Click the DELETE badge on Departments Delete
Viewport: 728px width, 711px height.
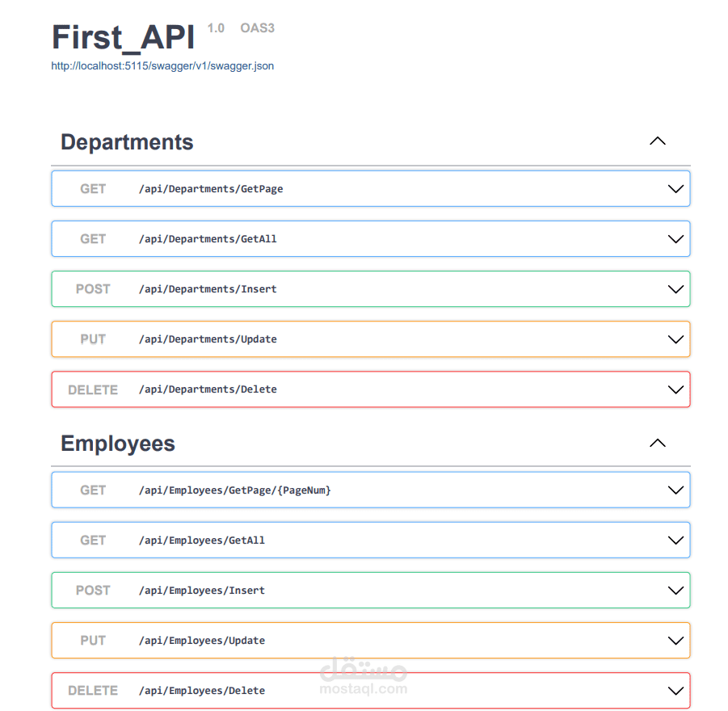coord(92,389)
